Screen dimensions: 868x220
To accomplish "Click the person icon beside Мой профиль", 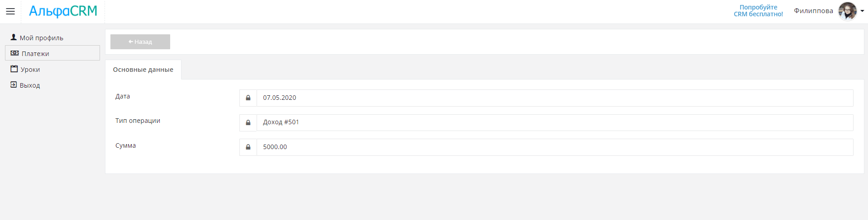I will tap(14, 37).
